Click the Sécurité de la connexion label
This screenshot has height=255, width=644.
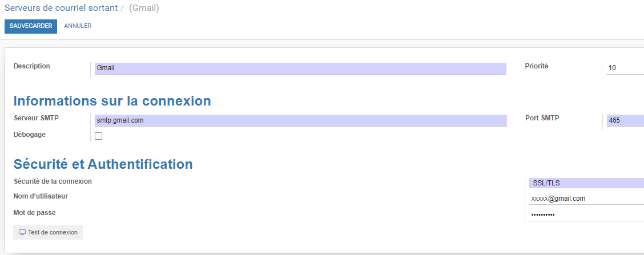tap(53, 181)
